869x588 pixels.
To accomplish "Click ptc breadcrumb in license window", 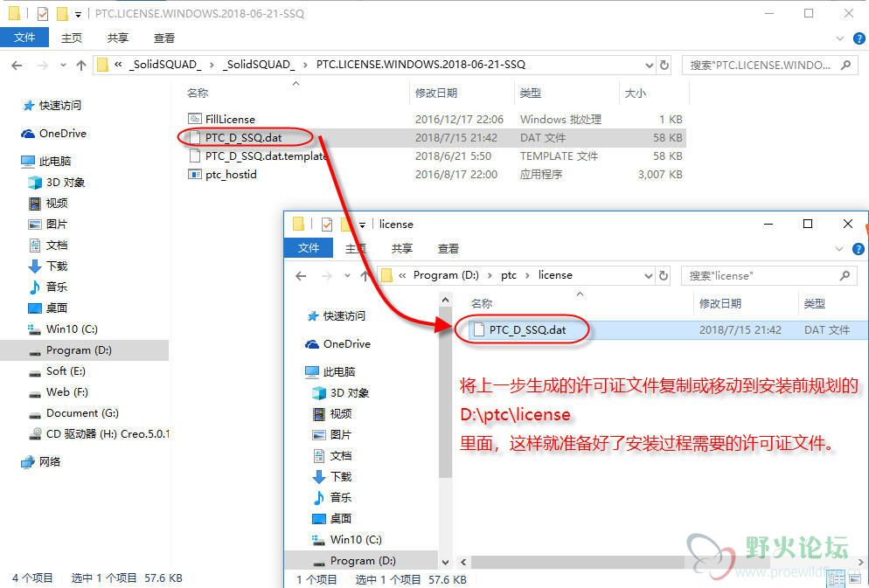I will (x=509, y=275).
